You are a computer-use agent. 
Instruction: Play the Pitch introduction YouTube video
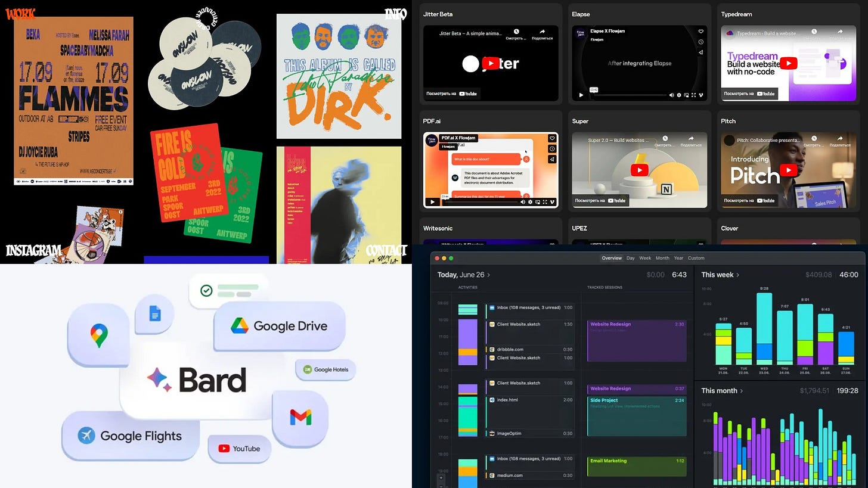click(x=788, y=170)
